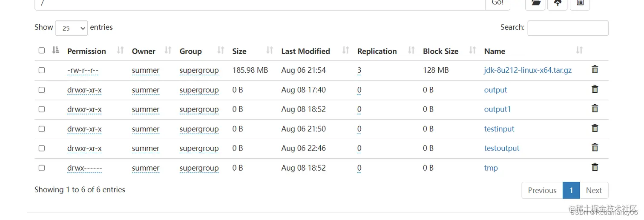Click the Next pagination button

594,190
